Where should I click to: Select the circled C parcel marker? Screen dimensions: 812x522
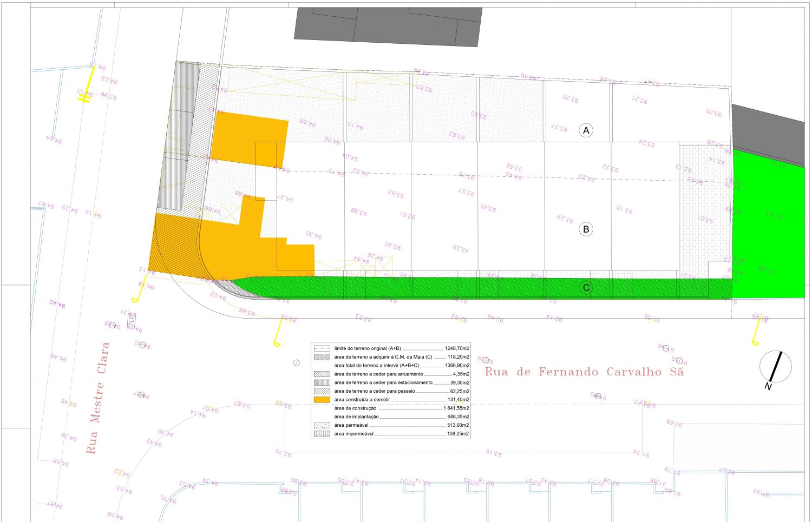pyautogui.click(x=585, y=287)
